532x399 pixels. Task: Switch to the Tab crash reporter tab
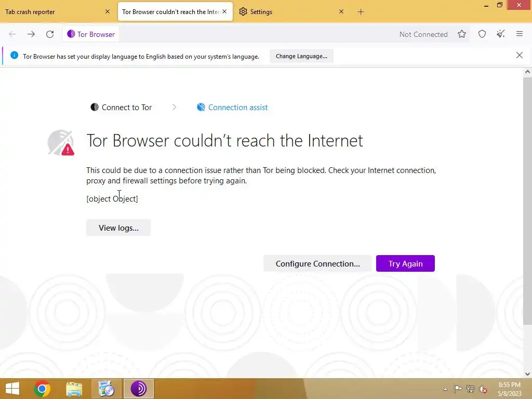58,12
